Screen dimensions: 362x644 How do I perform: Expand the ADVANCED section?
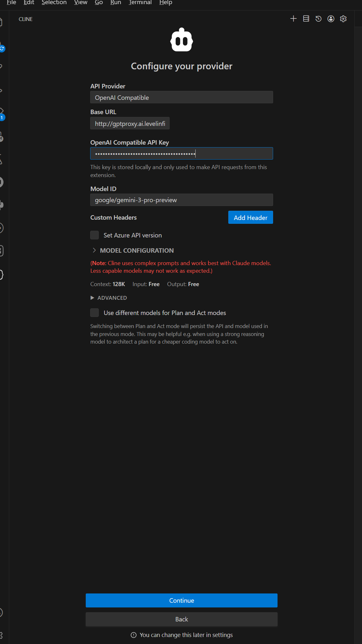pos(112,298)
